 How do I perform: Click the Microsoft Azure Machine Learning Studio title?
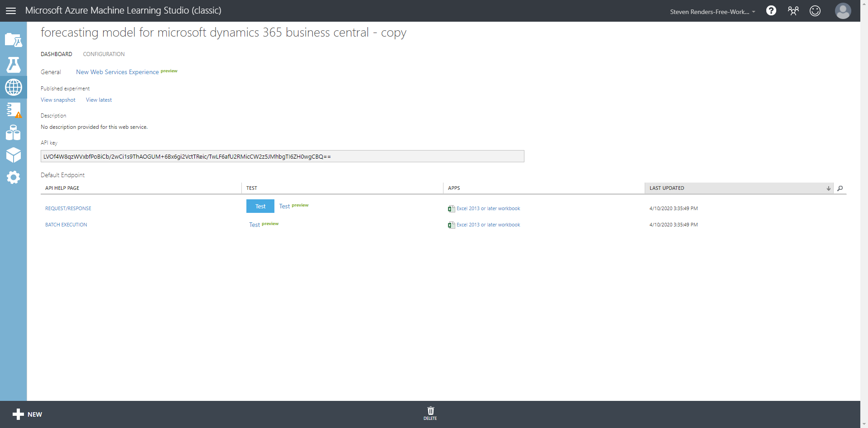tap(123, 10)
